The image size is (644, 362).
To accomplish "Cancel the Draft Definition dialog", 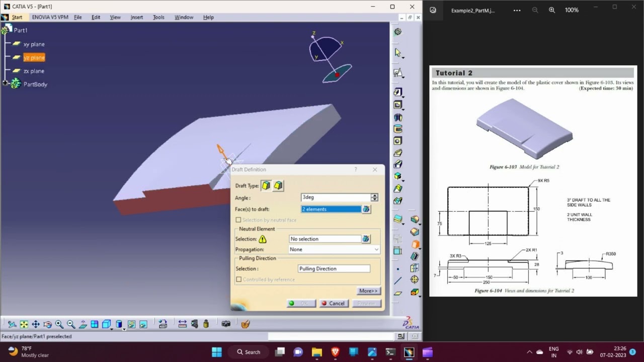I will click(333, 304).
